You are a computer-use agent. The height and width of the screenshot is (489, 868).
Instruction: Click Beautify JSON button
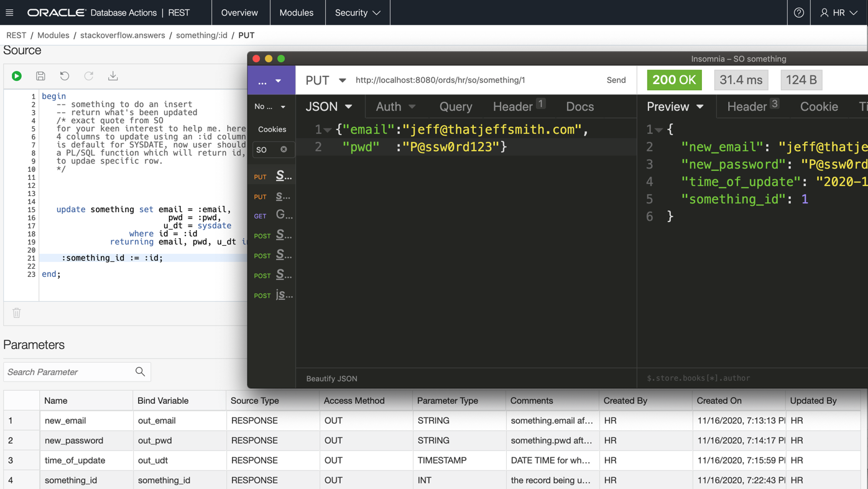tap(331, 378)
